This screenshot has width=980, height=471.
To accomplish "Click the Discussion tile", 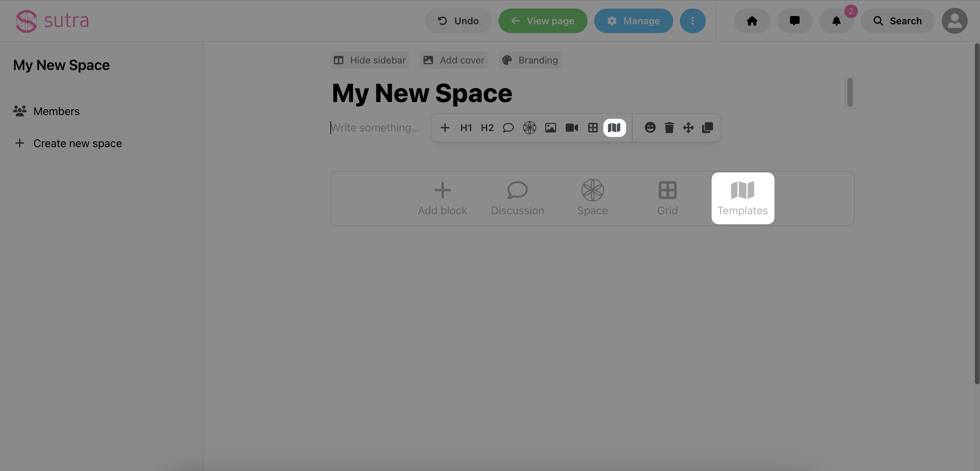I will pyautogui.click(x=517, y=198).
